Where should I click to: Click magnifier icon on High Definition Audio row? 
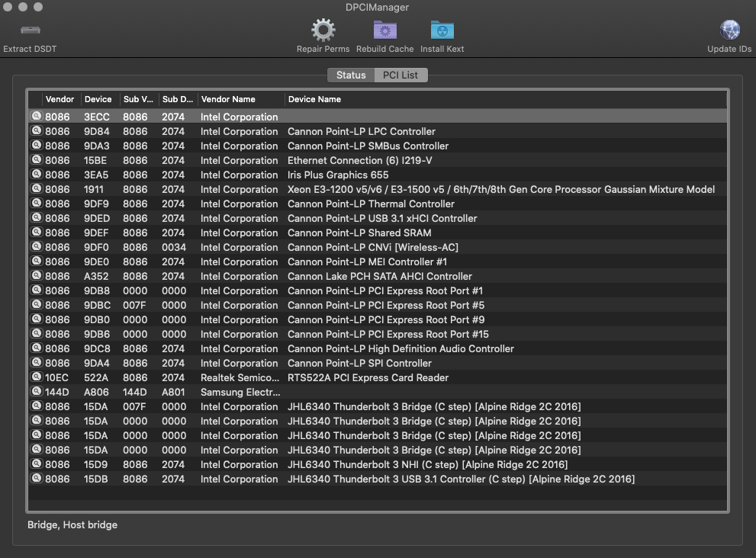(36, 348)
